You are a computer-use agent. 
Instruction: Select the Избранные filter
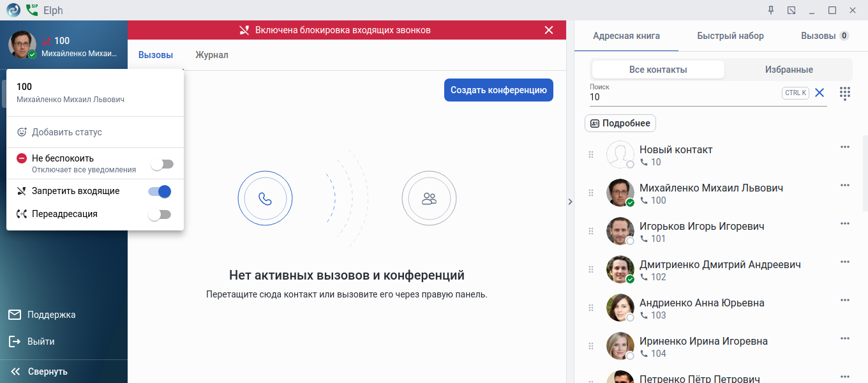(x=789, y=70)
